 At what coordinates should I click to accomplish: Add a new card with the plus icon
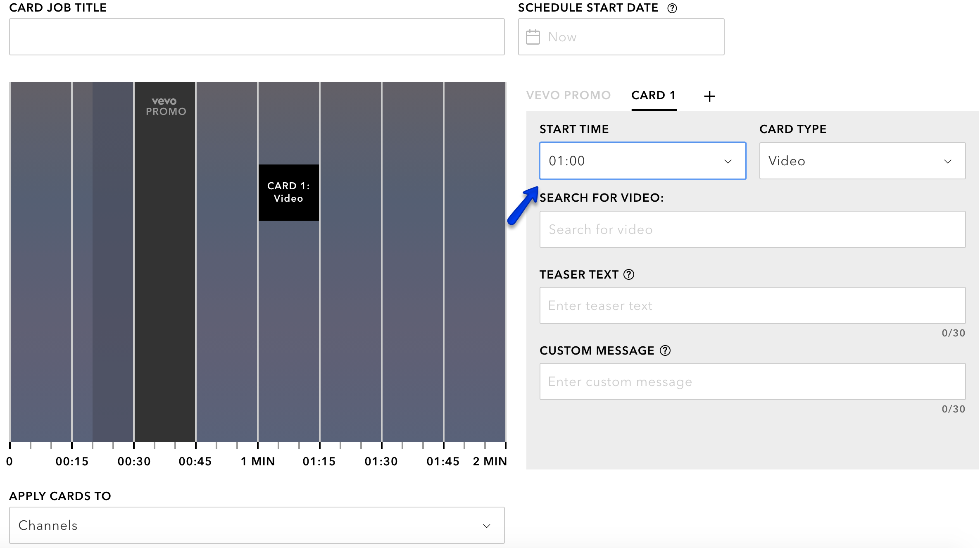709,96
